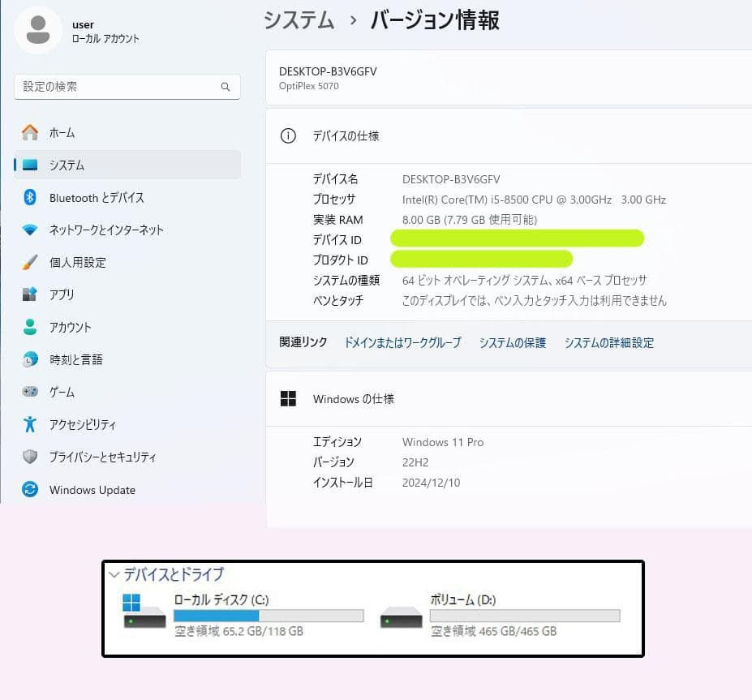The width and height of the screenshot is (752, 700).
Task: Open システムの詳細設定 link
Action: [x=609, y=342]
